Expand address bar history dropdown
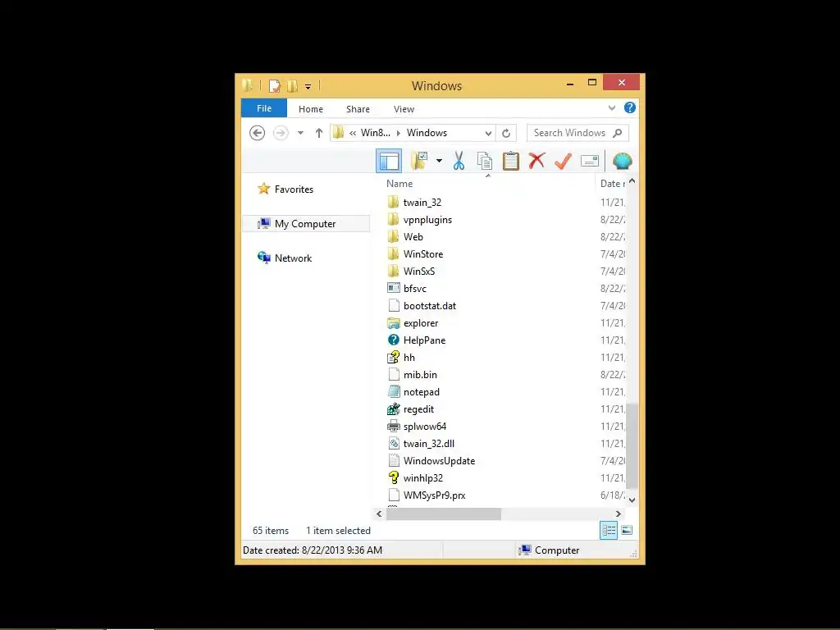The width and height of the screenshot is (840, 630). pyautogui.click(x=488, y=133)
